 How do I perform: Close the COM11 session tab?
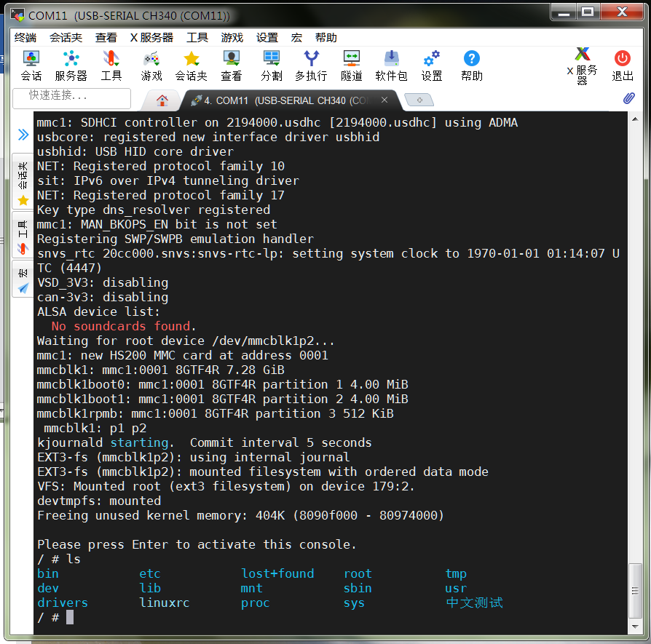pyautogui.click(x=384, y=100)
